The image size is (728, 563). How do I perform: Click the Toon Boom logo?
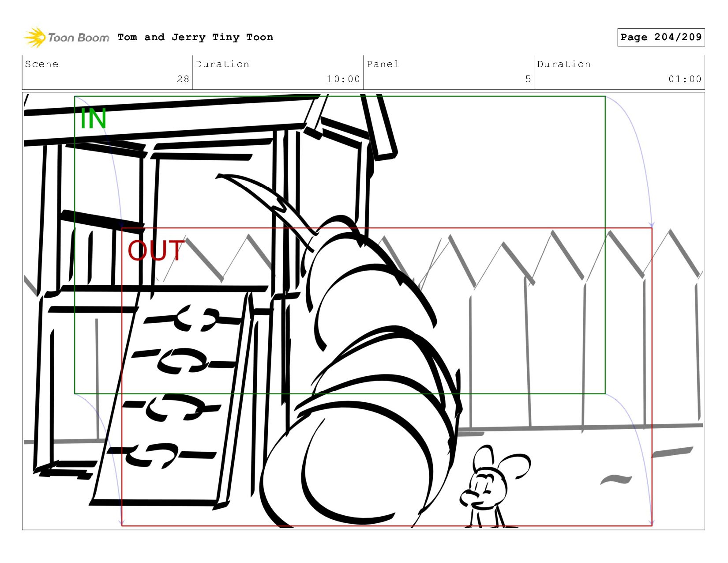point(66,38)
